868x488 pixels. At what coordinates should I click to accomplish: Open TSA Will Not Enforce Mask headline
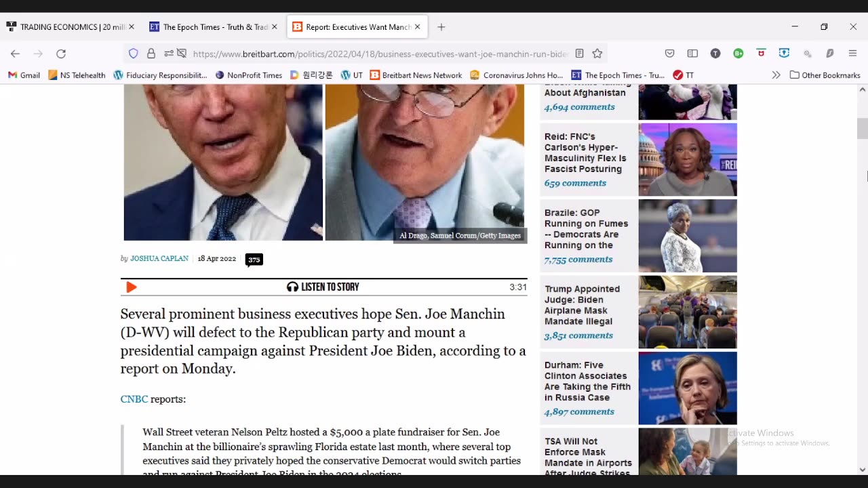[x=588, y=455]
